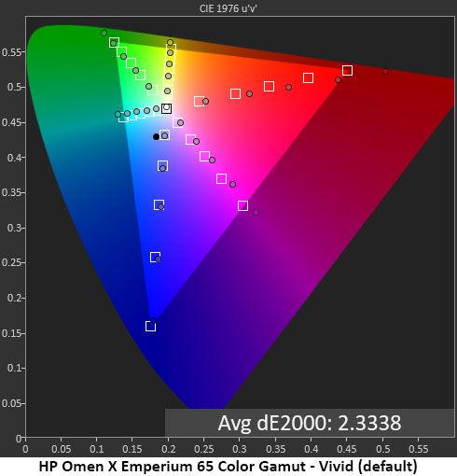The height and width of the screenshot is (476, 457).
Task: Click the solid black dot marker
Action: [156, 136]
